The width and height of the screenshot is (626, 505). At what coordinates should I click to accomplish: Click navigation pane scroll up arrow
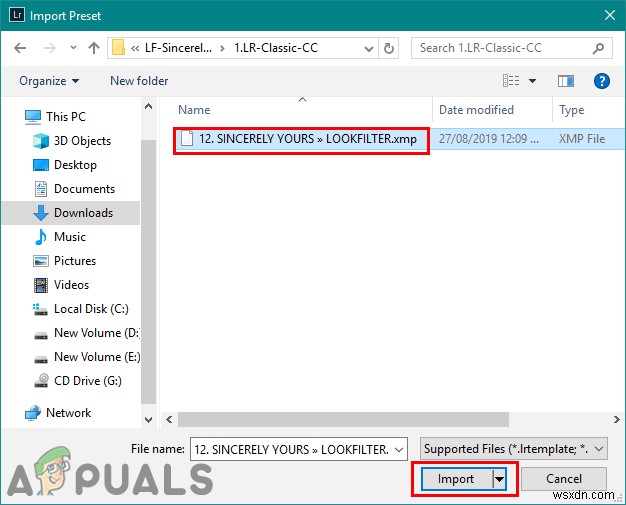[x=149, y=106]
